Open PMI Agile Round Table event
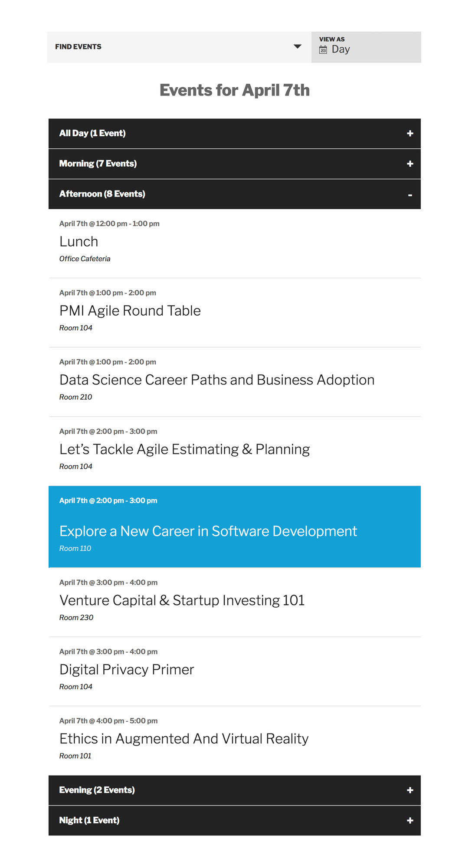The height and width of the screenshot is (868, 472). 130,310
